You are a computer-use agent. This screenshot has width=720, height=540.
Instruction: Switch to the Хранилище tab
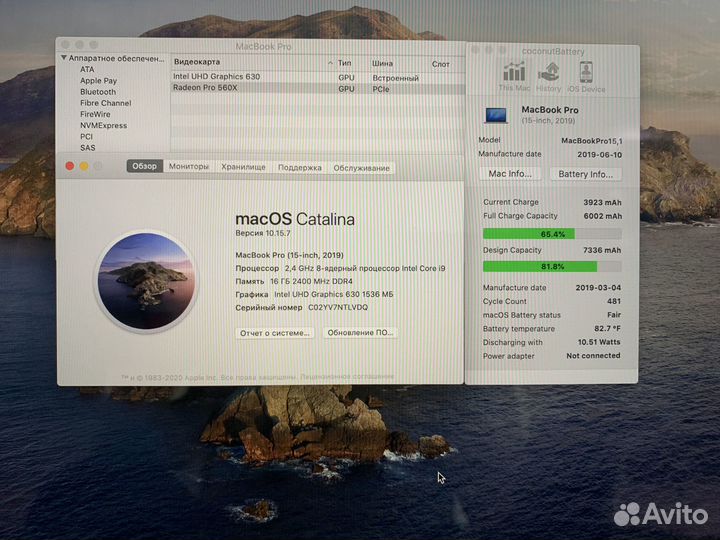pos(243,167)
